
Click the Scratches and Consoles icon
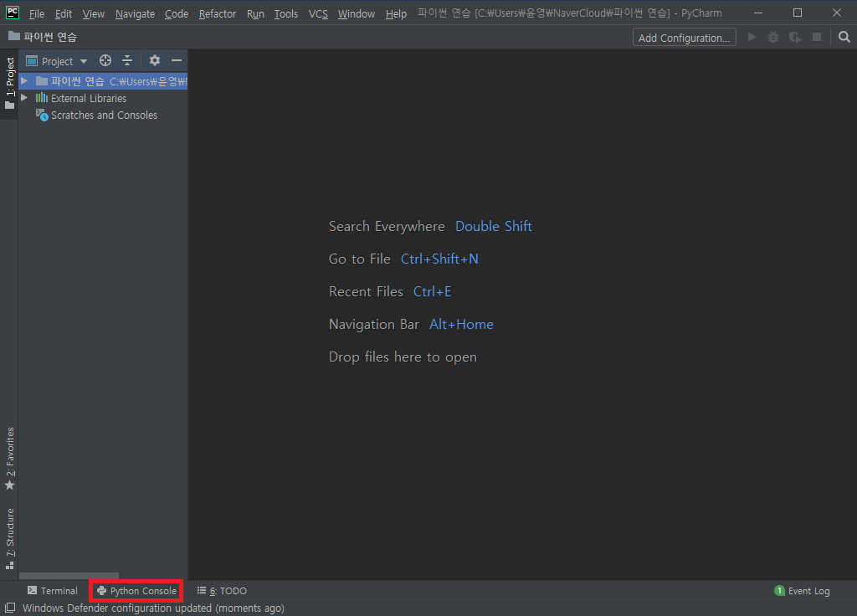point(42,115)
